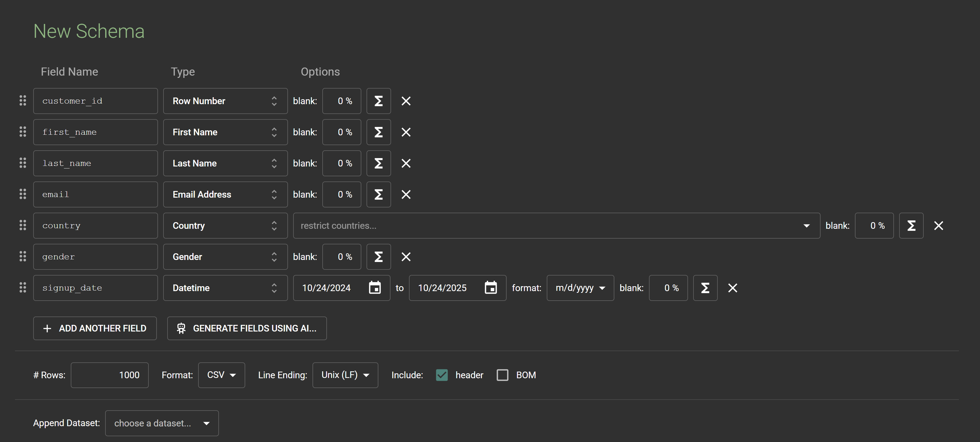
Task: Delete the country field row
Action: coord(938,226)
